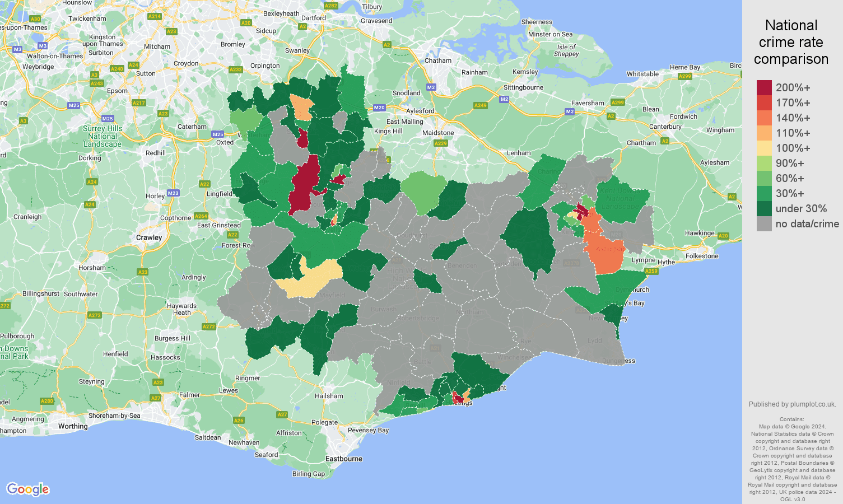Click the 60%+ legend color swatch

tap(764, 179)
